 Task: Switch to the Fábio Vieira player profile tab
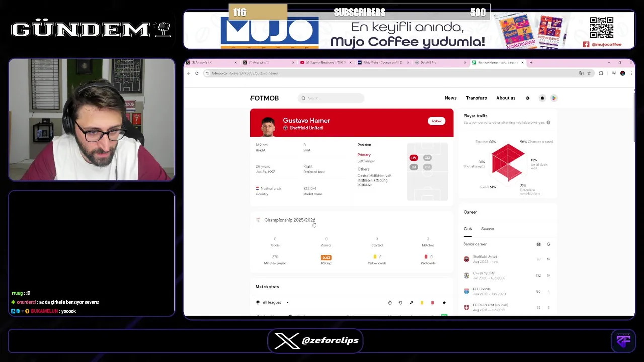tap(382, 62)
